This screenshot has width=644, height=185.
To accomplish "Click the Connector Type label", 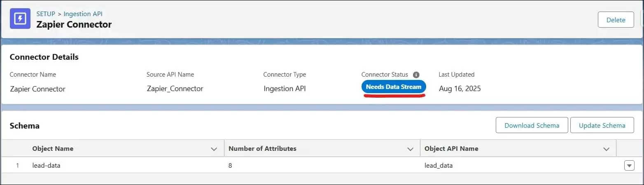I will [x=285, y=75].
